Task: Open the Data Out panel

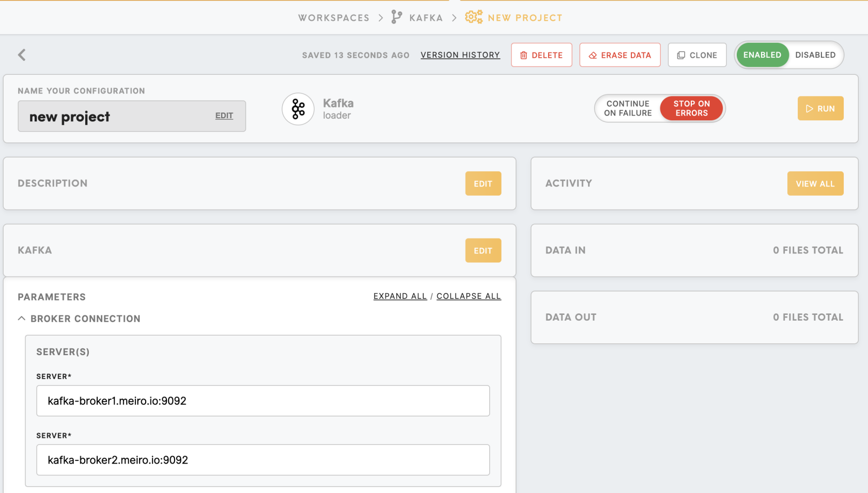Action: (x=694, y=317)
